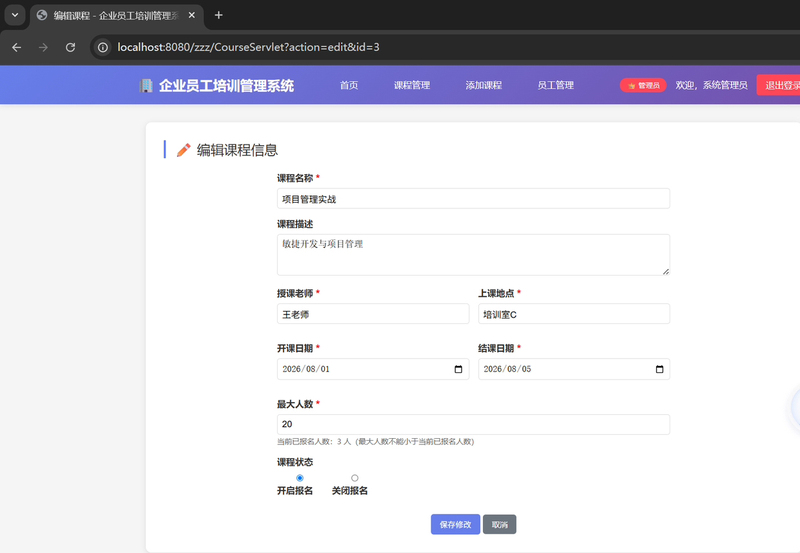800x553 pixels.
Task: Click the 当前已报名人数 hint text
Action: (376, 441)
